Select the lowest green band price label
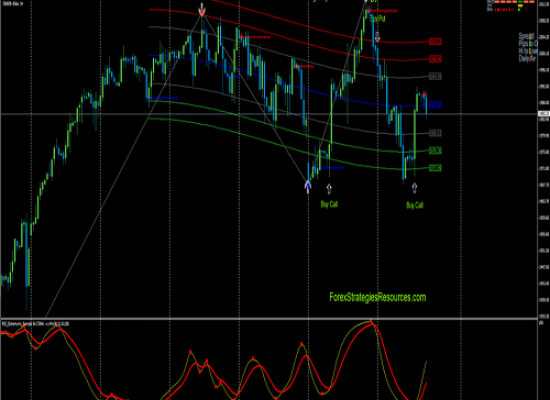Screen dimensions: 550x400 coord(435,168)
